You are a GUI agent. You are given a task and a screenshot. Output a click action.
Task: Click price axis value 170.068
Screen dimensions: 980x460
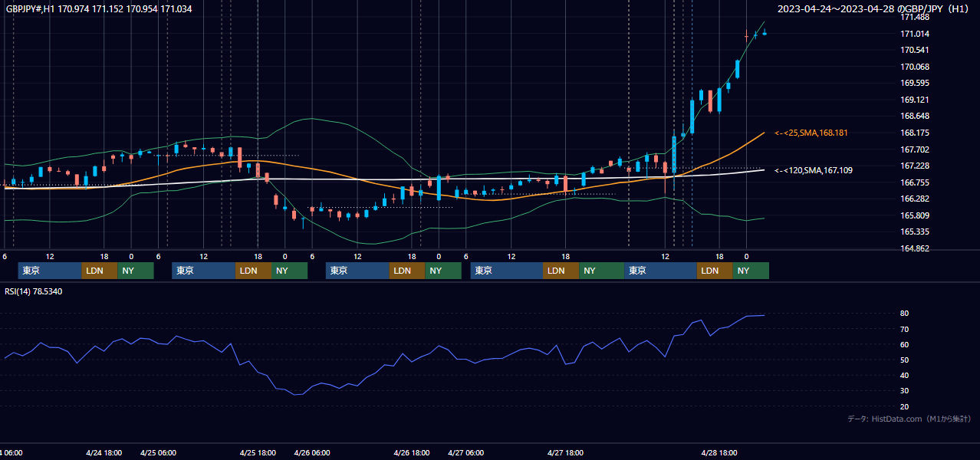[x=915, y=67]
